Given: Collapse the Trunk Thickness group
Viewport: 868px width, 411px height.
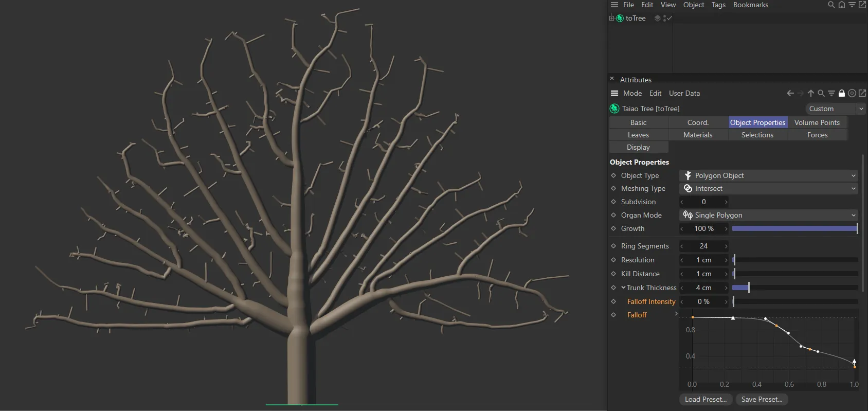Looking at the screenshot, I should pyautogui.click(x=623, y=288).
